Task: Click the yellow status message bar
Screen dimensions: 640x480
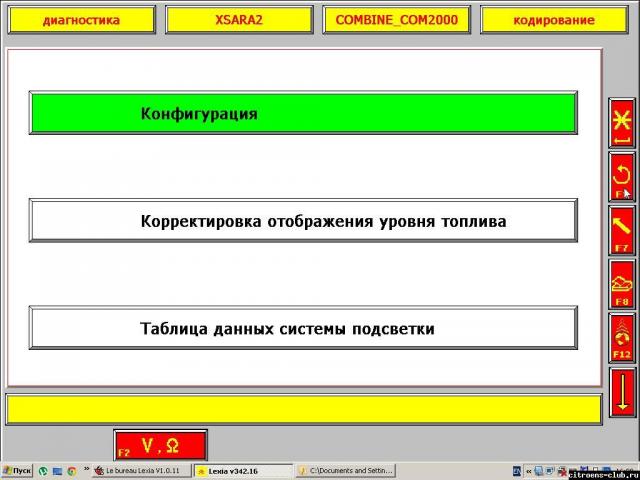Action: 304,409
